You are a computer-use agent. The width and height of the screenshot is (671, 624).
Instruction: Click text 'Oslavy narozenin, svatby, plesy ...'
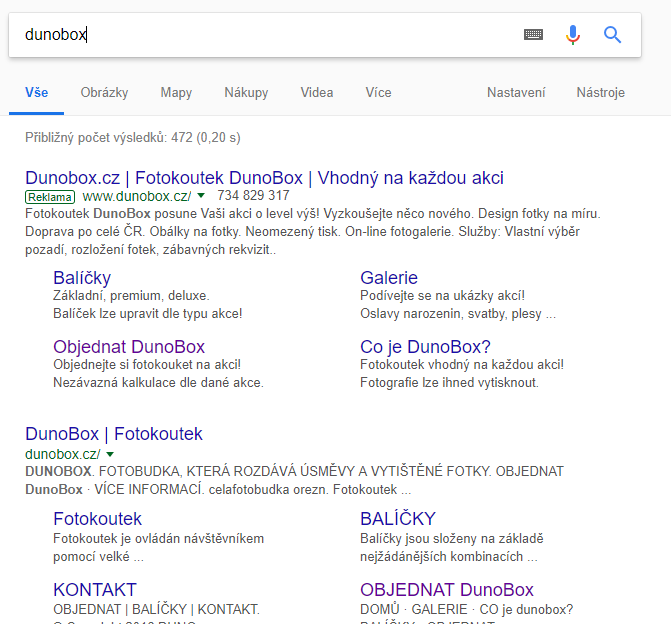[x=458, y=314]
